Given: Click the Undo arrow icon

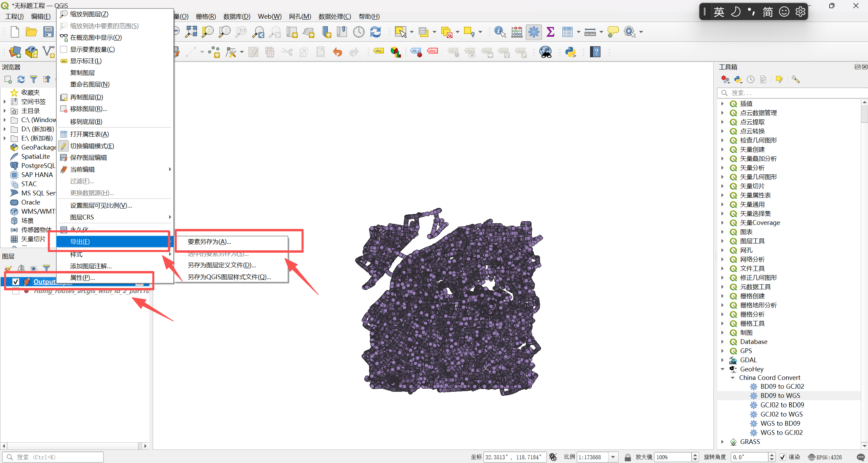Looking at the screenshot, I should click(x=337, y=52).
